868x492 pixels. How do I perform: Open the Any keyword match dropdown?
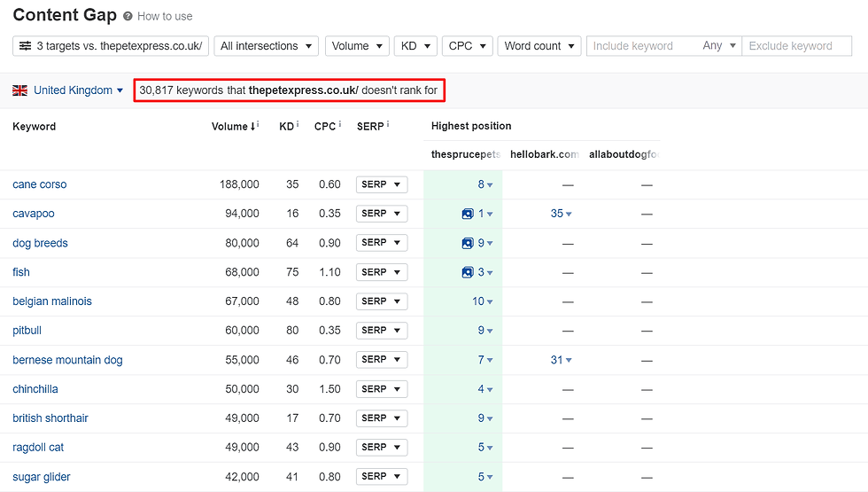(x=719, y=46)
